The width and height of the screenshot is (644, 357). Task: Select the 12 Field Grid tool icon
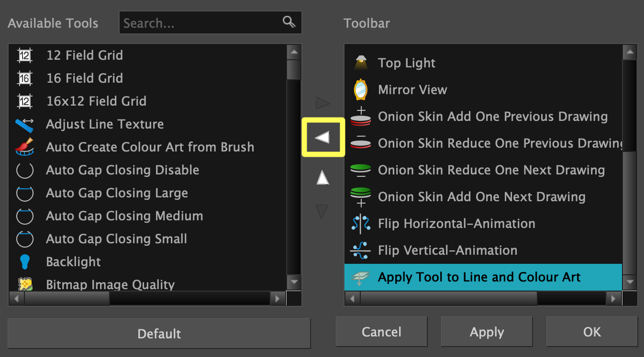24,55
